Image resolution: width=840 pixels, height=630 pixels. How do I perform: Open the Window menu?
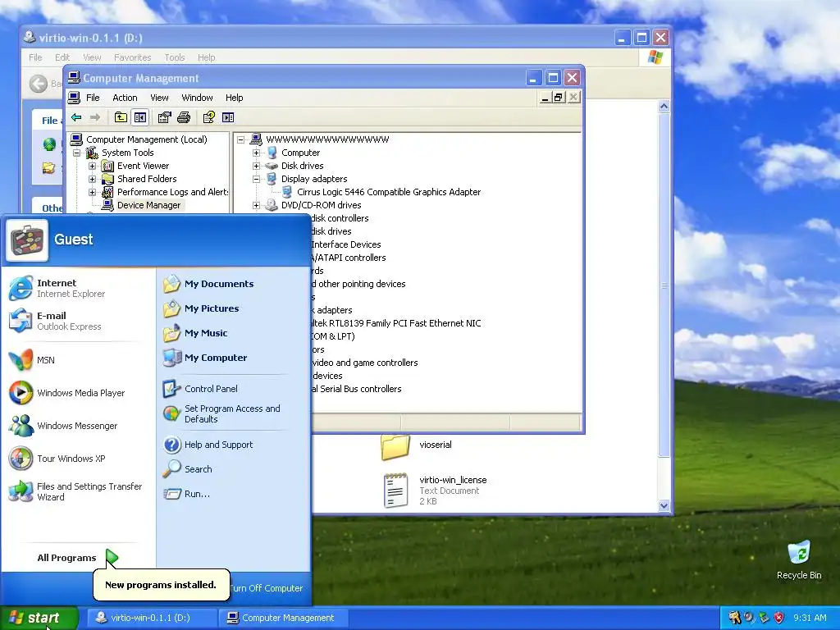[x=197, y=98]
